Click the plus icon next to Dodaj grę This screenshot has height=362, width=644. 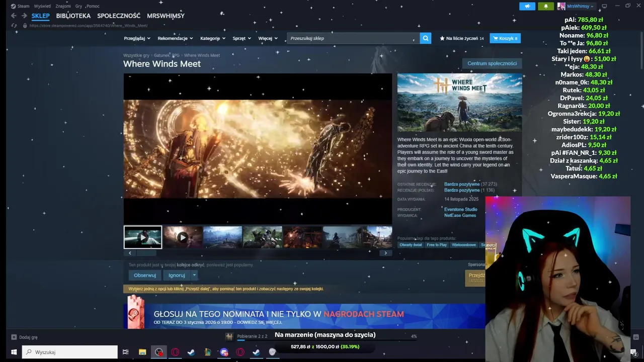coord(14,337)
